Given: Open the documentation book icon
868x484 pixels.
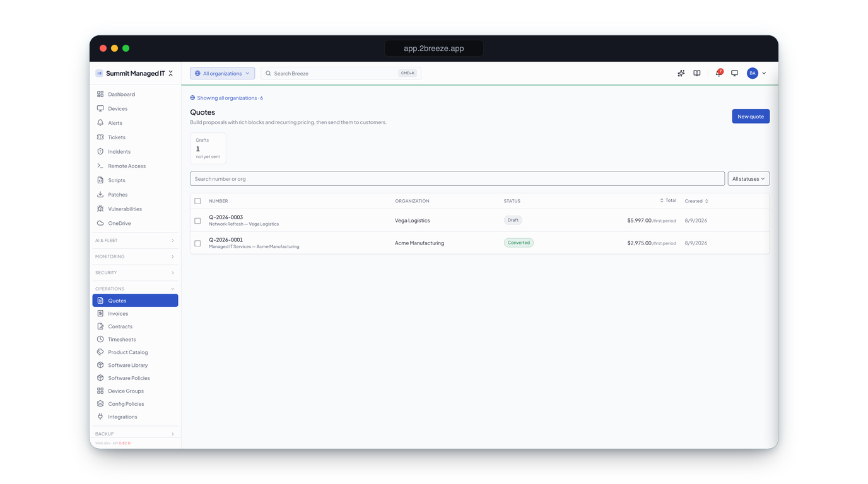Looking at the screenshot, I should click(697, 73).
